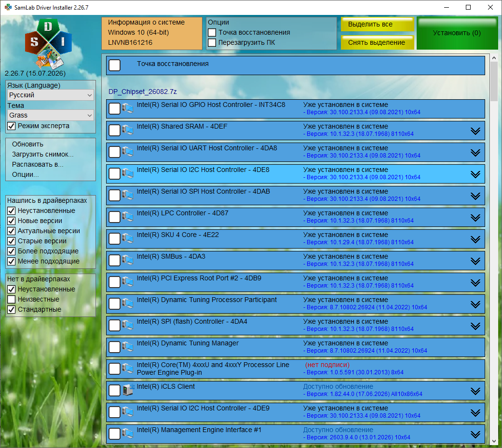
Task: Click device icon for Intel SMBus - 4DA3
Action: coord(128,260)
